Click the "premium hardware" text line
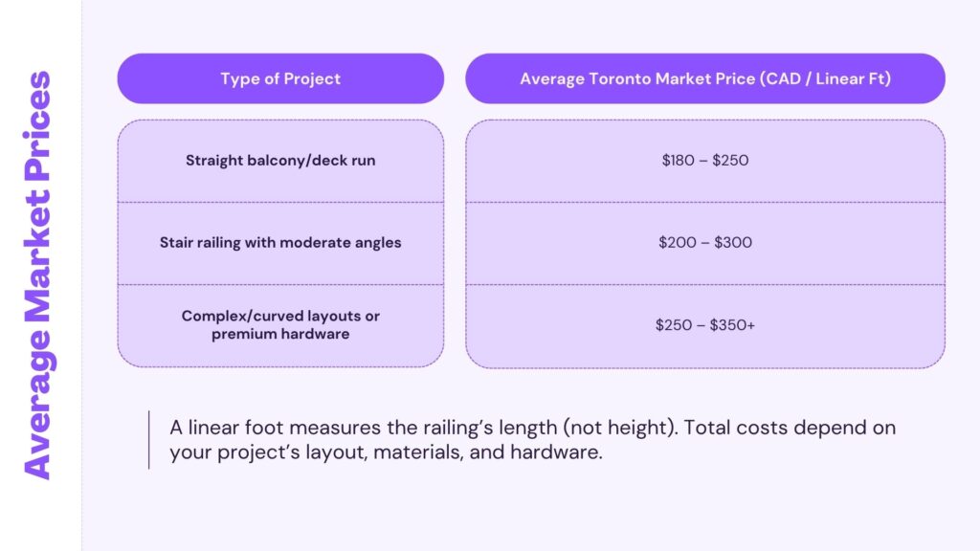The image size is (980, 551). [x=280, y=335]
